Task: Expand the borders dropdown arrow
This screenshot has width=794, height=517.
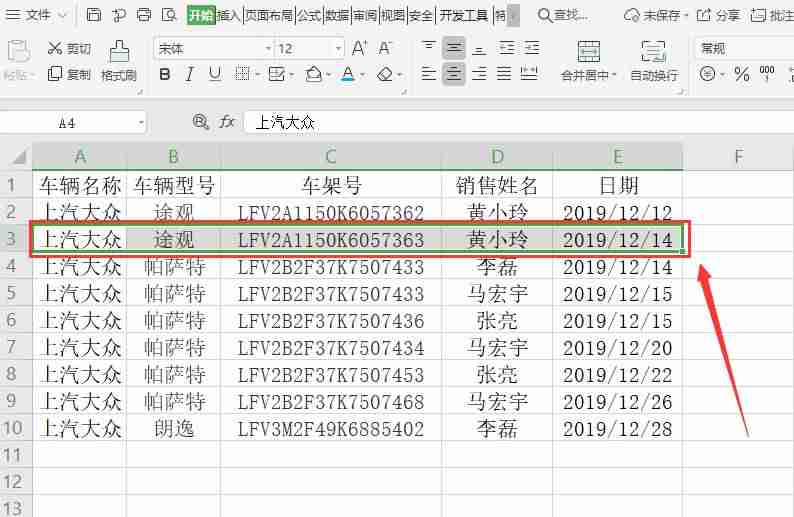Action: 257,75
